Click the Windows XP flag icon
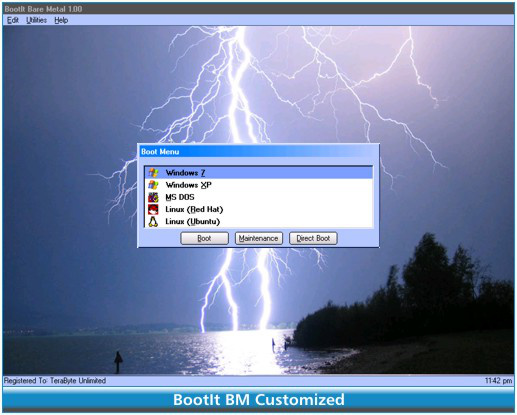The width and height of the screenshot is (517, 415). (x=153, y=185)
